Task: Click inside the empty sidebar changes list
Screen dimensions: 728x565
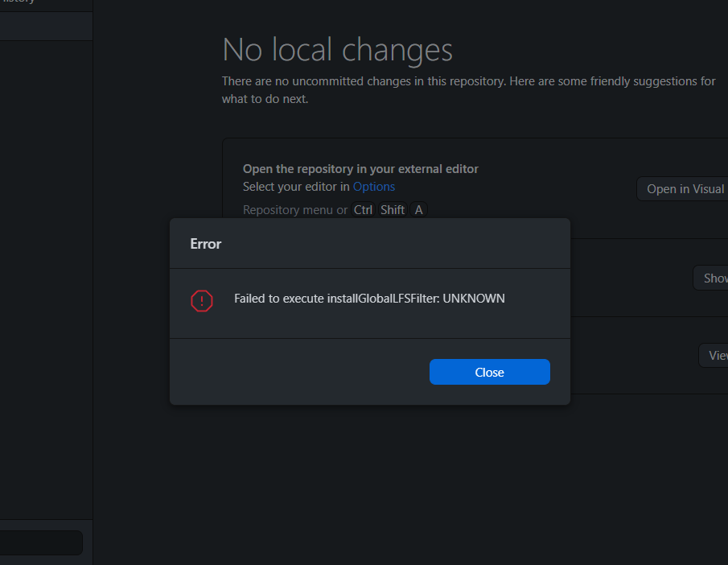Action: [46, 282]
